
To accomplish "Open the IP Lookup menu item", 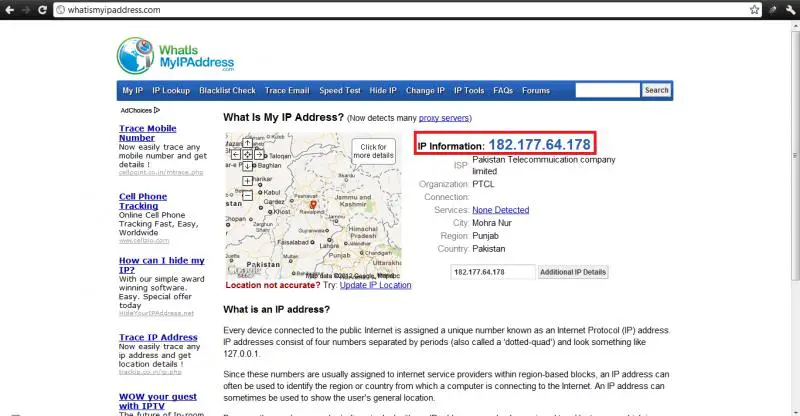I will [x=171, y=90].
